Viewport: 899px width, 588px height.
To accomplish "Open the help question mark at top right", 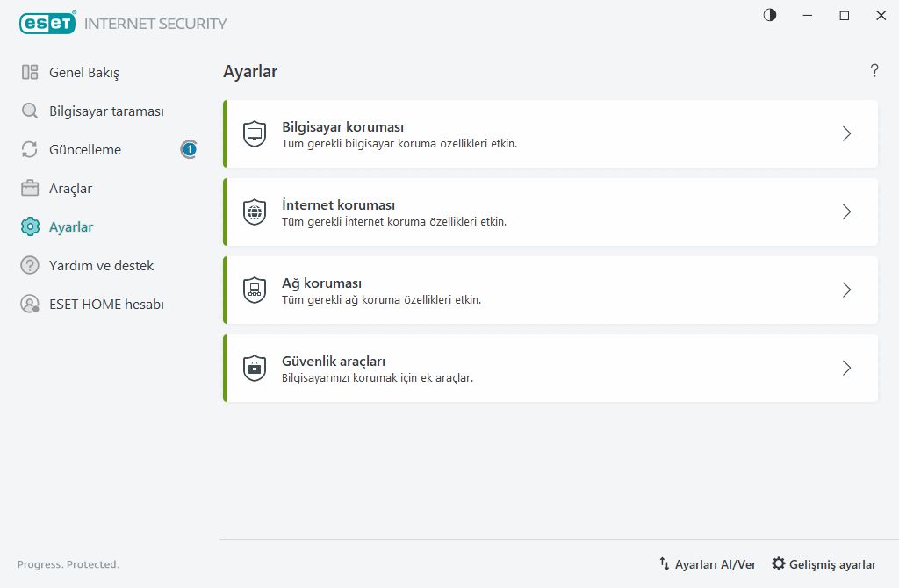I will point(874,71).
